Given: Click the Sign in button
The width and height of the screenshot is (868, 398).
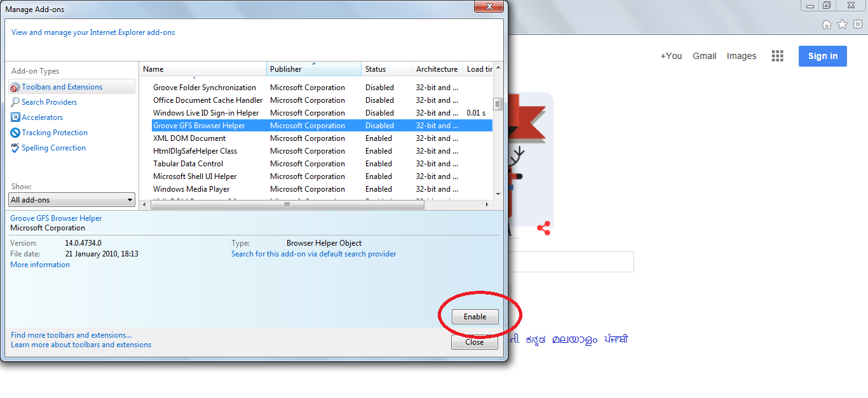Looking at the screenshot, I should tap(822, 56).
